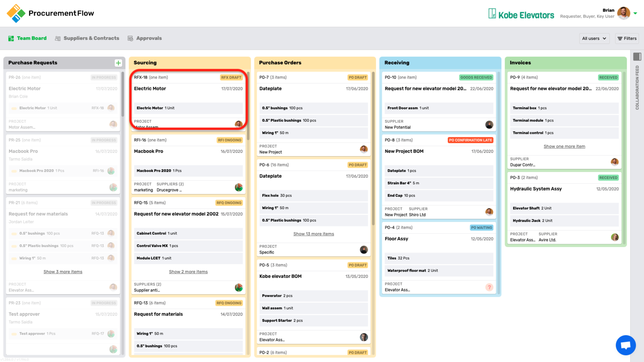The width and height of the screenshot is (644, 362).
Task: Click Show one more item in PO-9
Action: (564, 146)
